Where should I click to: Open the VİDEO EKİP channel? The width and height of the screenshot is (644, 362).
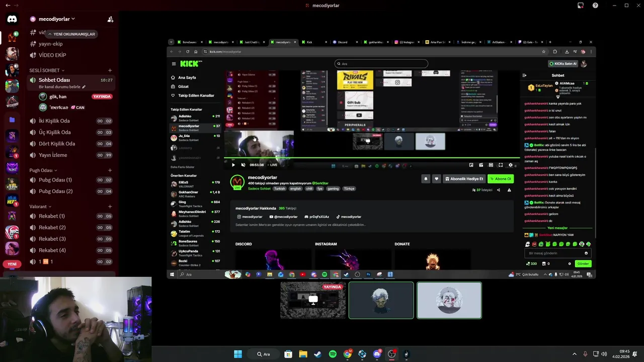pyautogui.click(x=70, y=55)
